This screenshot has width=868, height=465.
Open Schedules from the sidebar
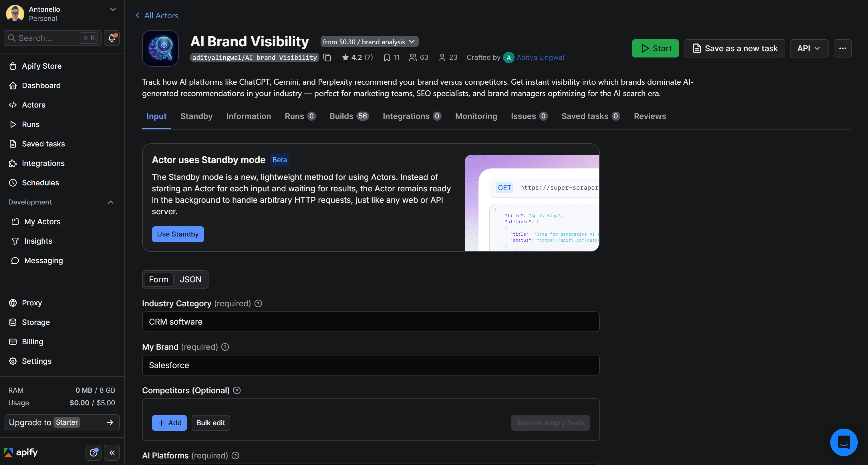(x=41, y=183)
